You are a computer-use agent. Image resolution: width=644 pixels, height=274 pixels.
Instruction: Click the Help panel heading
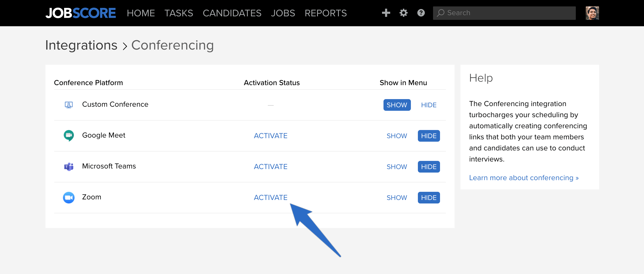[481, 78]
